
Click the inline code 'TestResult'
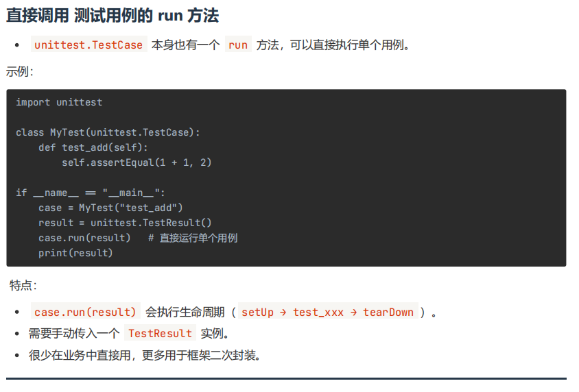click(x=161, y=333)
